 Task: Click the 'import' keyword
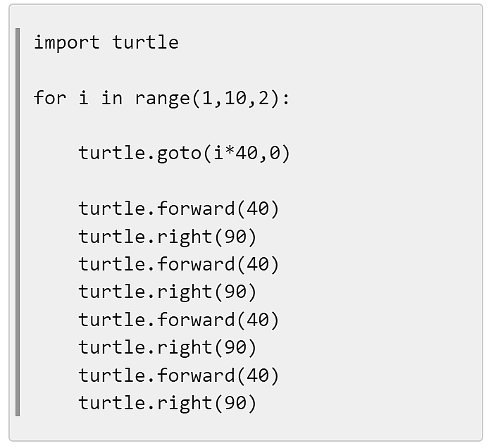pos(67,43)
